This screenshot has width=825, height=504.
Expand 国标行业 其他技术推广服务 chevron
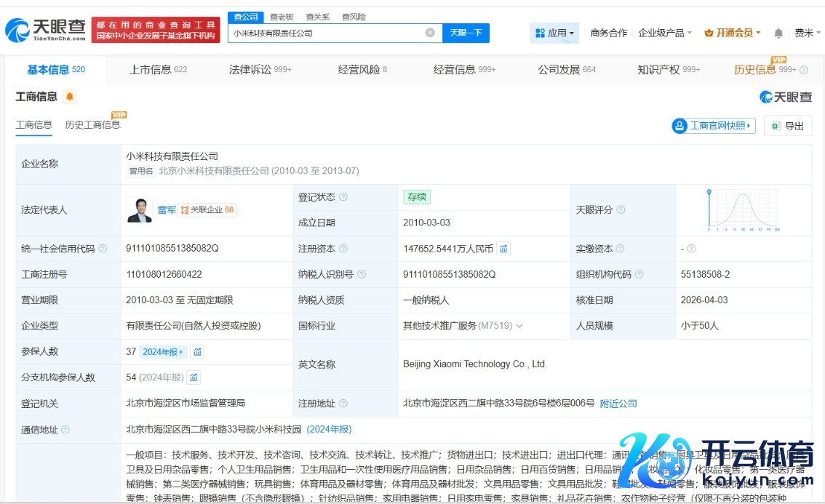coord(519,326)
